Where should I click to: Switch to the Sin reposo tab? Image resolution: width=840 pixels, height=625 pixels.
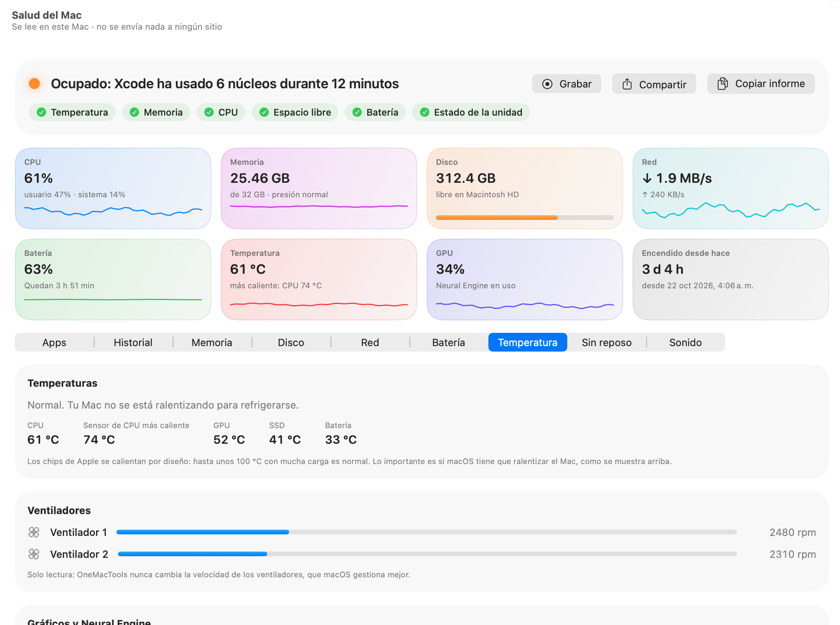(606, 342)
